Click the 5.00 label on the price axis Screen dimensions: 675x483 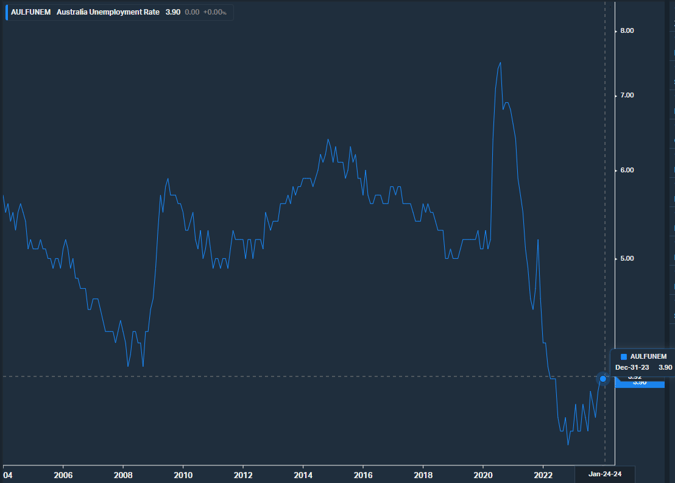tap(627, 258)
